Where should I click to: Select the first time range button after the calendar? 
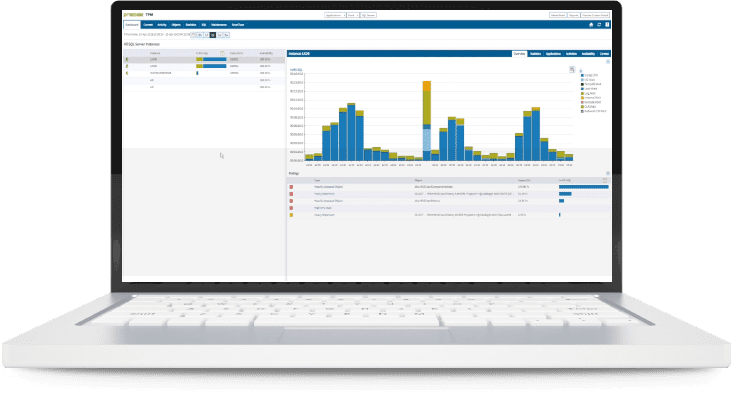point(200,35)
